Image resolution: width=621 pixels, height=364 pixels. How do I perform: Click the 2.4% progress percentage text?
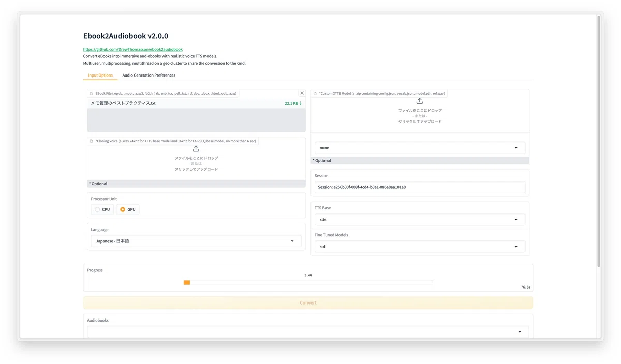coord(308,275)
